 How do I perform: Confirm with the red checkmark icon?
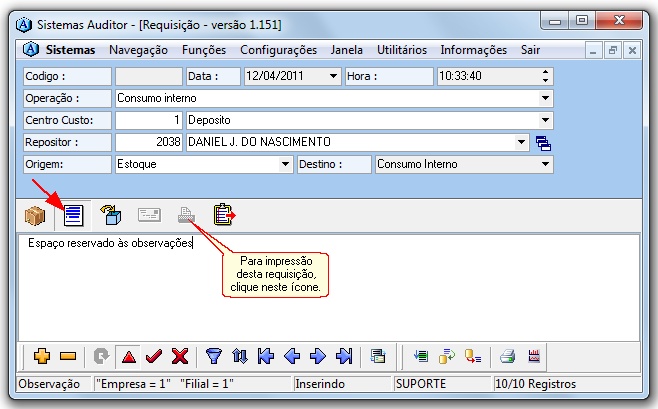pos(154,355)
